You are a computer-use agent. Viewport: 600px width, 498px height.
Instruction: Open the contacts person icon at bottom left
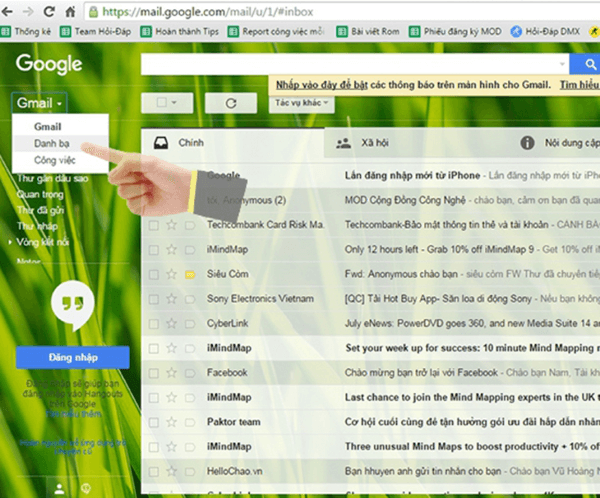click(59, 488)
